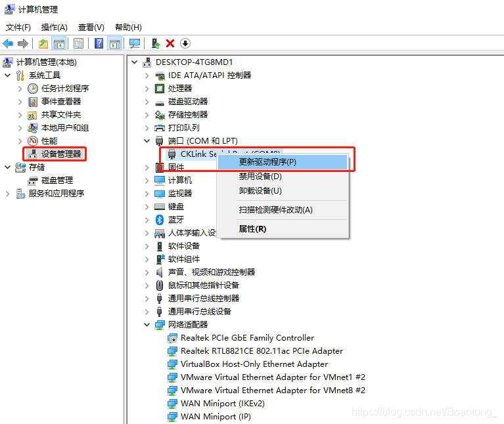
Task: Expand the 服务和应用程序 node
Action: coord(8,194)
